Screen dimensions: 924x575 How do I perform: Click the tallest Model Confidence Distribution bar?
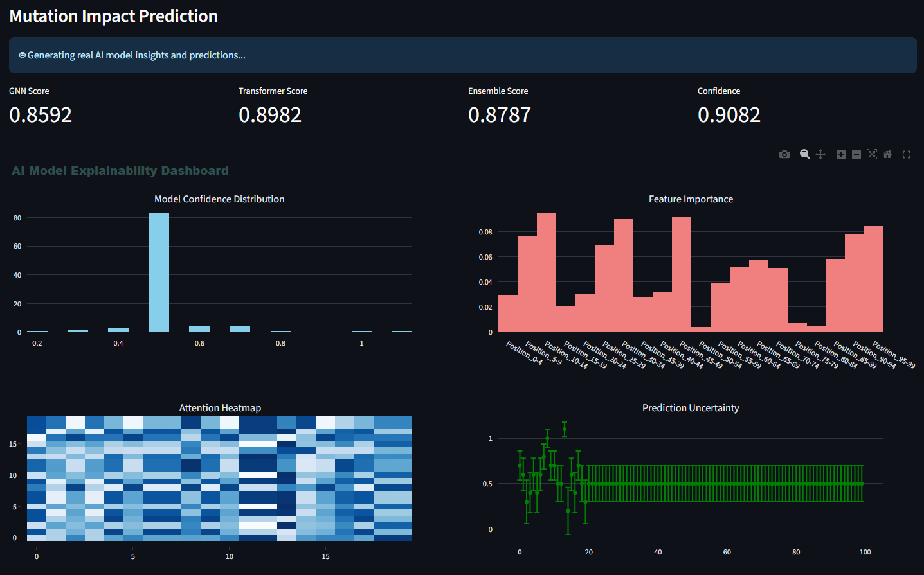coord(159,272)
